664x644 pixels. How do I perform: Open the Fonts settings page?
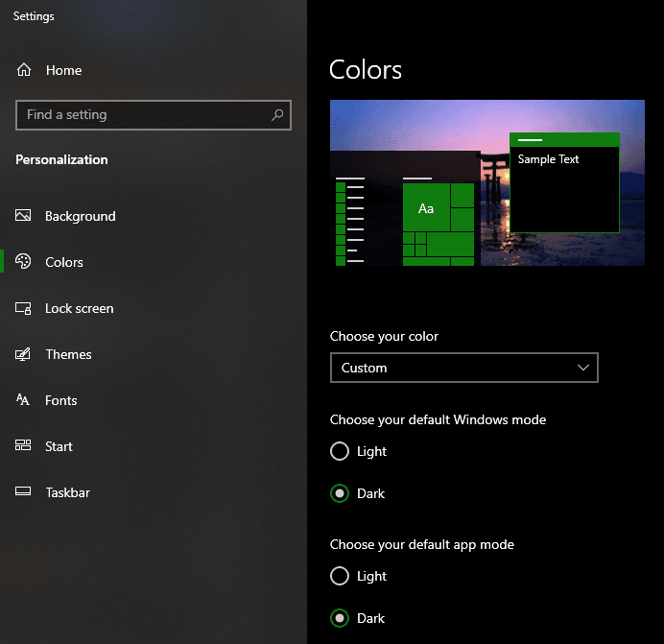pyautogui.click(x=60, y=400)
